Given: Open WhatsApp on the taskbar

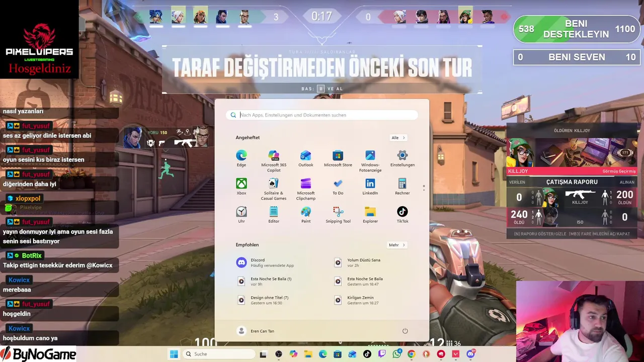Looking at the screenshot, I should click(397, 353).
